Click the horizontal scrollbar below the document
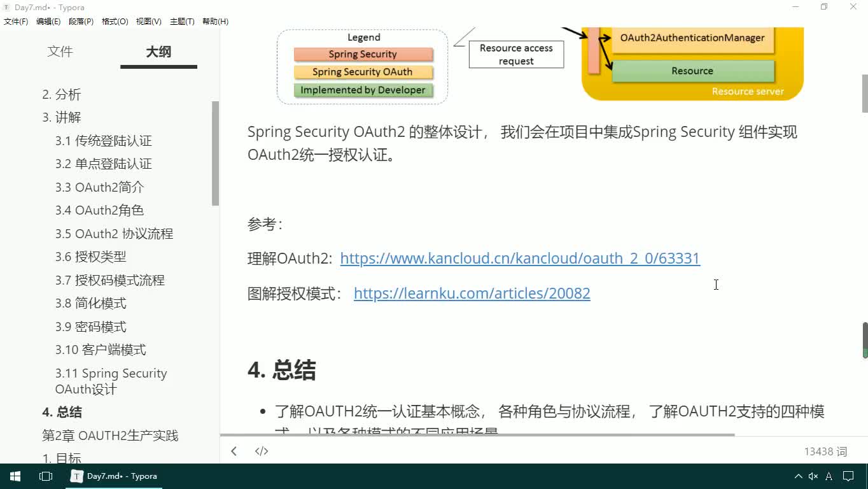The height and width of the screenshot is (489, 868). click(x=477, y=435)
